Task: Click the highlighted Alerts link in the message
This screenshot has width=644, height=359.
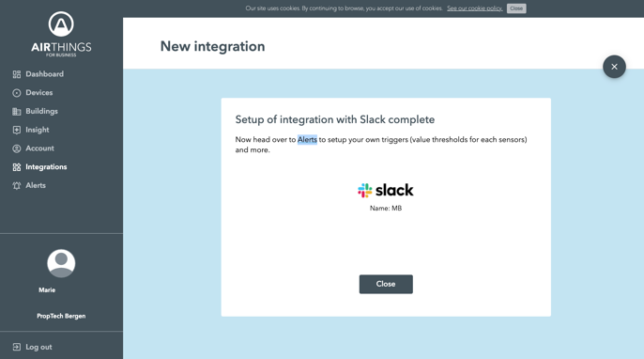Action: pos(307,139)
